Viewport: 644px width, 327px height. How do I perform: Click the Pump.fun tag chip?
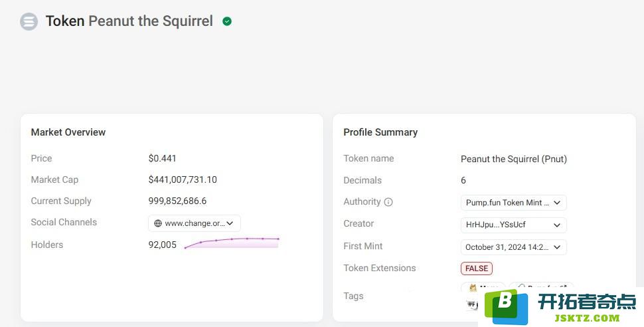(x=541, y=288)
